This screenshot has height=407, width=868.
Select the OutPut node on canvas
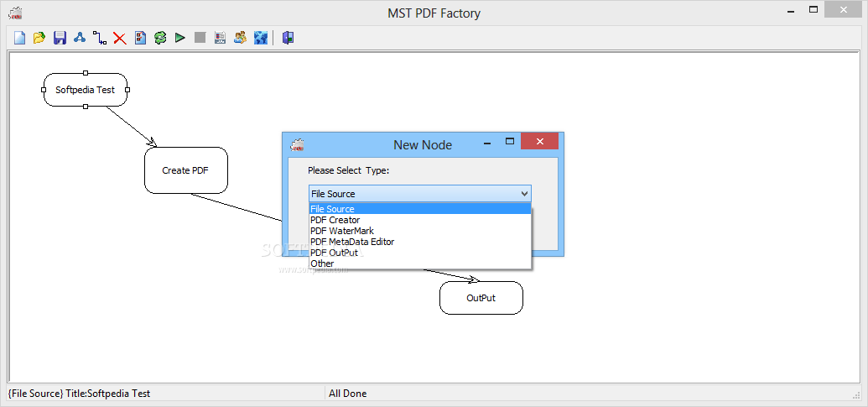[x=481, y=298]
